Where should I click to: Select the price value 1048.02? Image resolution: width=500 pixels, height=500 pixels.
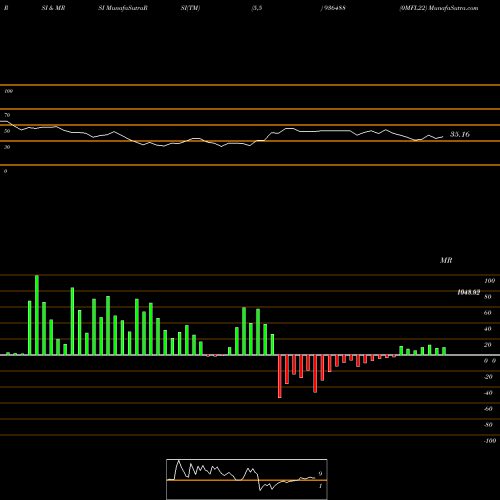[468, 292]
